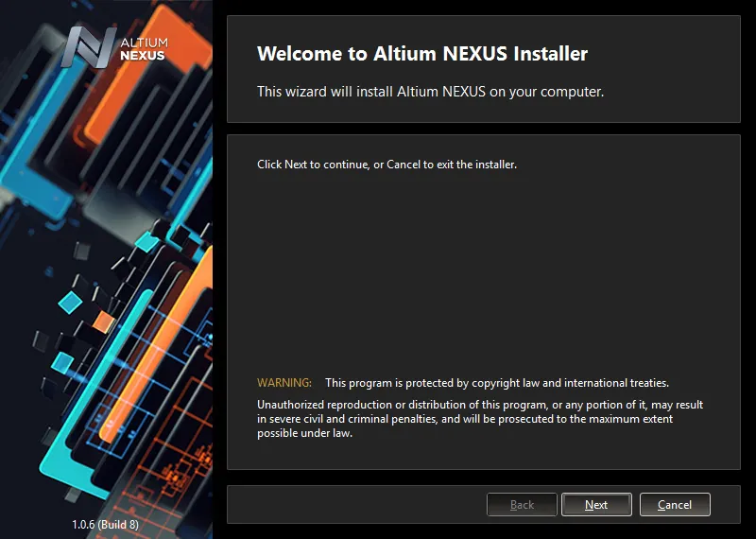Click the ALTIUM NEXUS wordmark text
Screen dimensions: 756x539
click(144, 49)
